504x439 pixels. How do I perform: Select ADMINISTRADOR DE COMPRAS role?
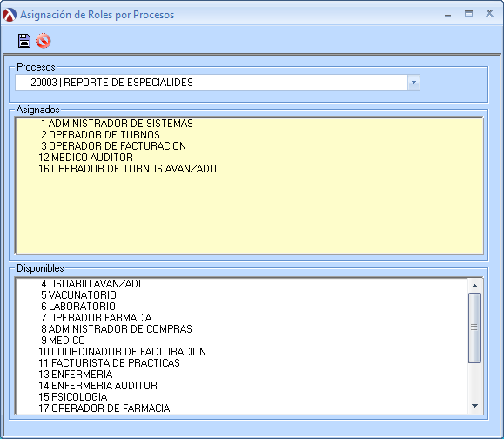117,328
